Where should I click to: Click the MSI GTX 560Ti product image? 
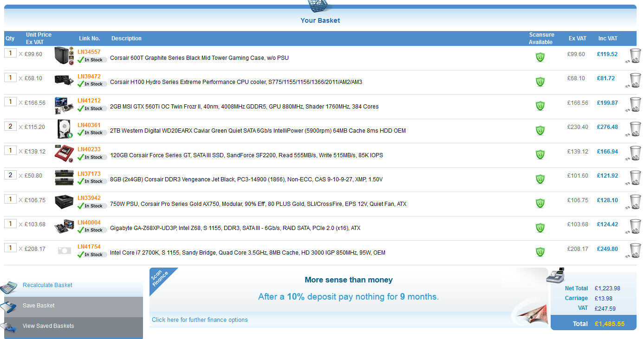(x=64, y=105)
